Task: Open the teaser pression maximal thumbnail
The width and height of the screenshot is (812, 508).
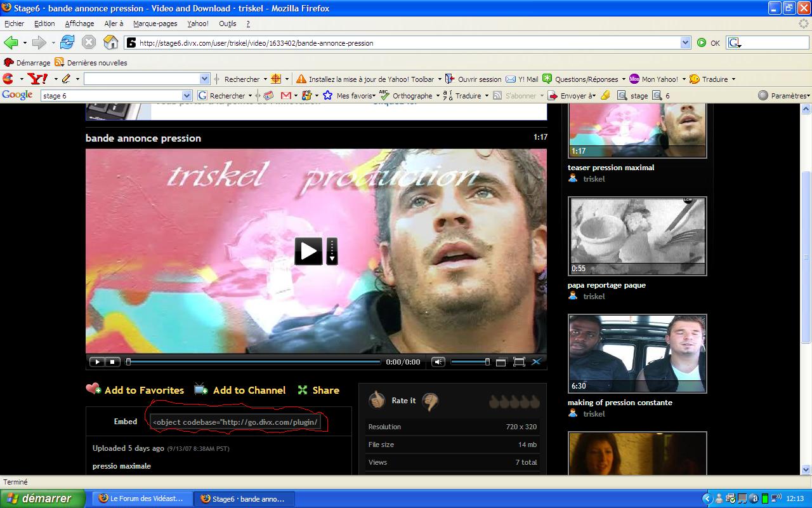Action: [x=637, y=131]
